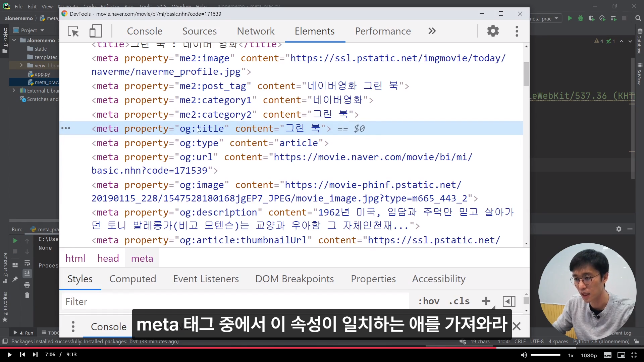The width and height of the screenshot is (644, 362).
Task: Open the DOM Breakpoints tab
Action: point(294,279)
